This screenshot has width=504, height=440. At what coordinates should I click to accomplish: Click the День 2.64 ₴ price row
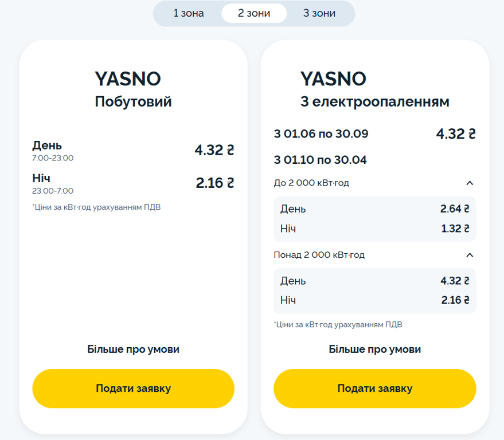[x=375, y=209]
